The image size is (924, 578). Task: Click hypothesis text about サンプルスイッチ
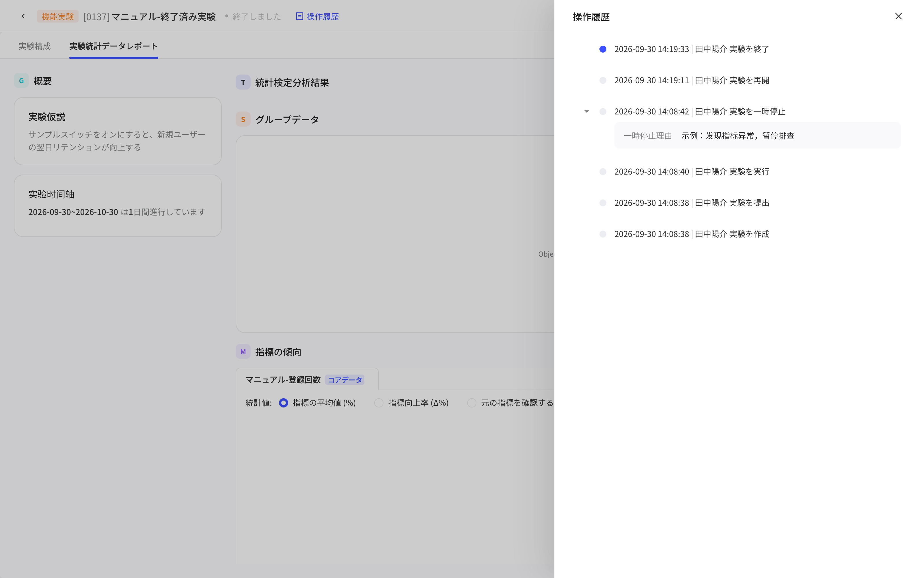point(117,141)
